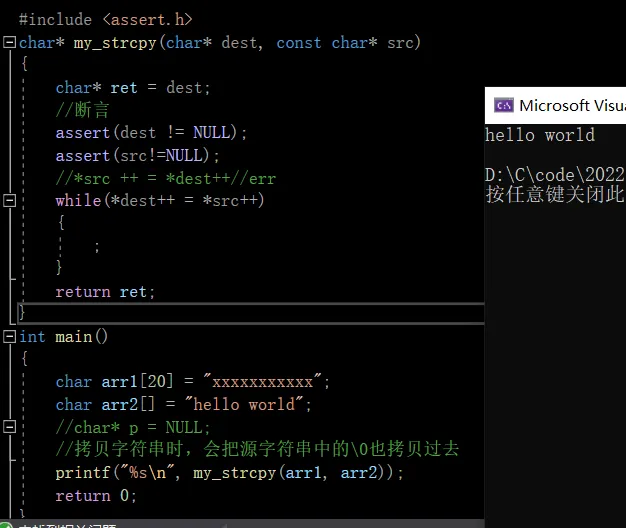The width and height of the screenshot is (626, 528).
Task: Click the #include <assert.h> line
Action: [105, 19]
